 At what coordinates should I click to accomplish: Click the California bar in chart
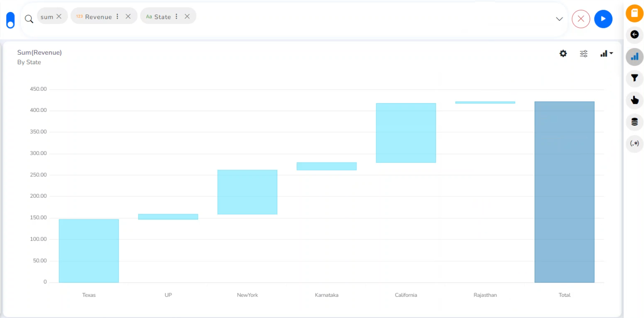[406, 133]
